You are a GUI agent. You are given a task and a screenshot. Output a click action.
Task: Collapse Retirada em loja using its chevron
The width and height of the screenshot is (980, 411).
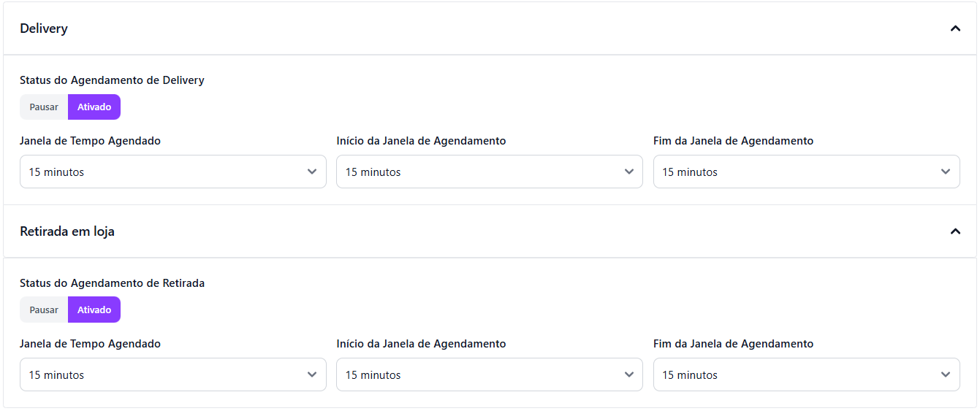[x=954, y=231]
